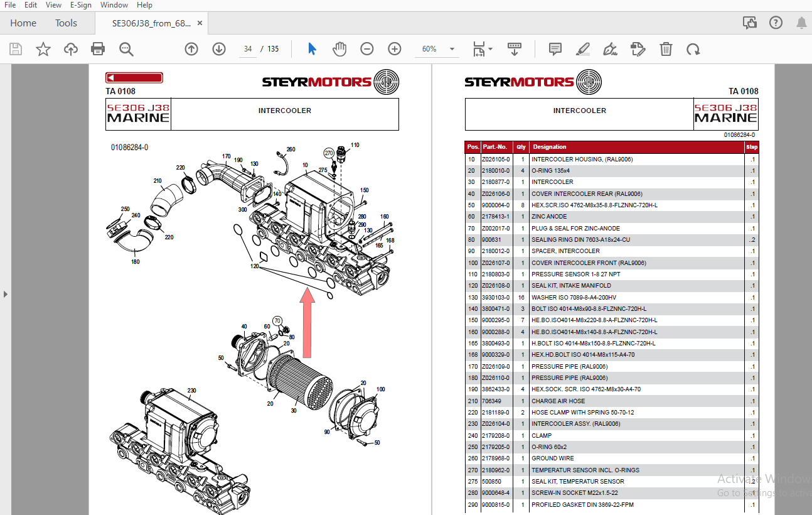812x515 pixels.
Task: Click the Part.-No. column header
Action: (x=494, y=147)
